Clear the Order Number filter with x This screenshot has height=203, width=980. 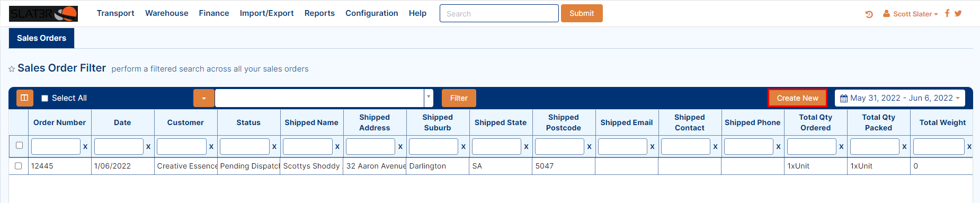[x=85, y=146]
